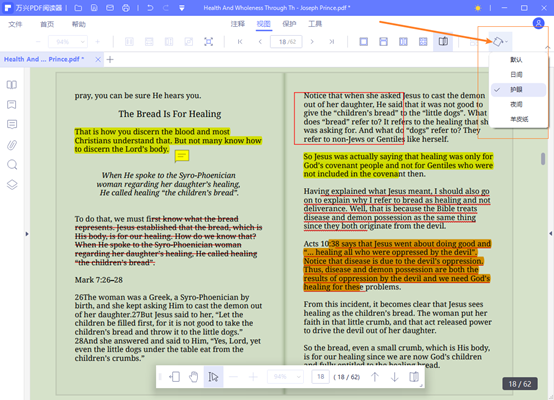This screenshot has width=554, height=400.
Task: Click the top toolbar page number field
Action: [286, 42]
